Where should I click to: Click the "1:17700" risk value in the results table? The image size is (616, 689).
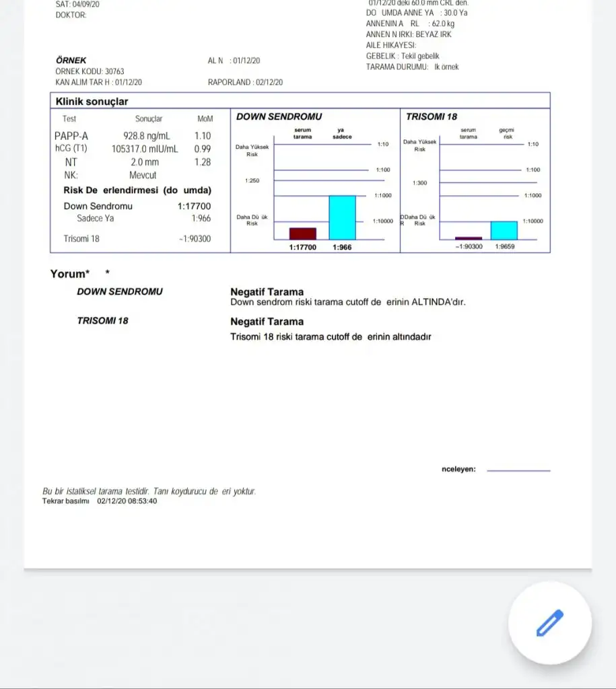tap(195, 206)
